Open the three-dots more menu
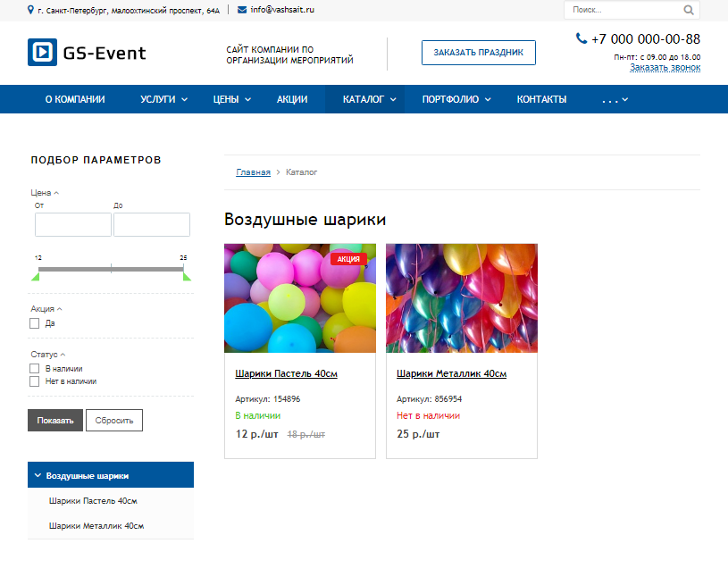 (x=615, y=100)
